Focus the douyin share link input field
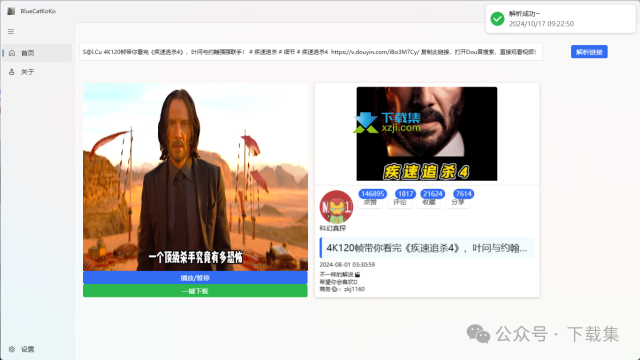The image size is (640, 360). [x=311, y=52]
